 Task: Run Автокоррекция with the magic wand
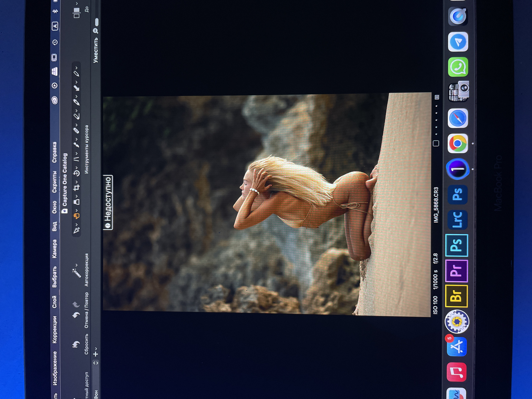coord(77,273)
